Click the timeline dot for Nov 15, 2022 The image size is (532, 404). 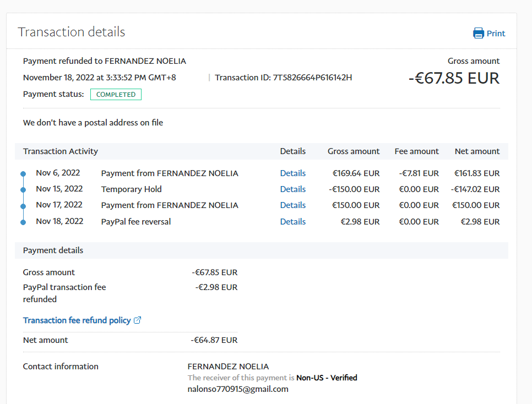click(x=23, y=190)
